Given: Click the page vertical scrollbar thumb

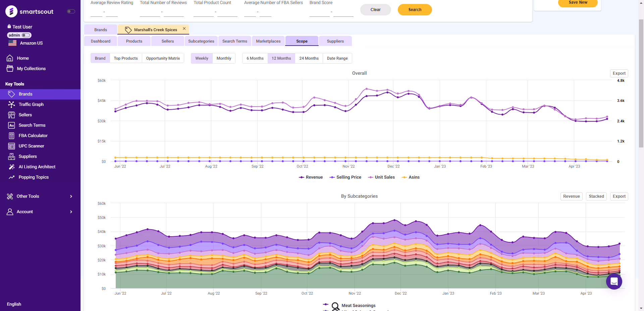Looking at the screenshot, I should (x=641, y=83).
